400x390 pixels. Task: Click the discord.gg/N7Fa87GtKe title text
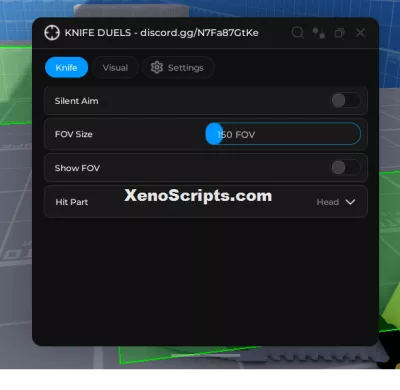[x=199, y=33]
